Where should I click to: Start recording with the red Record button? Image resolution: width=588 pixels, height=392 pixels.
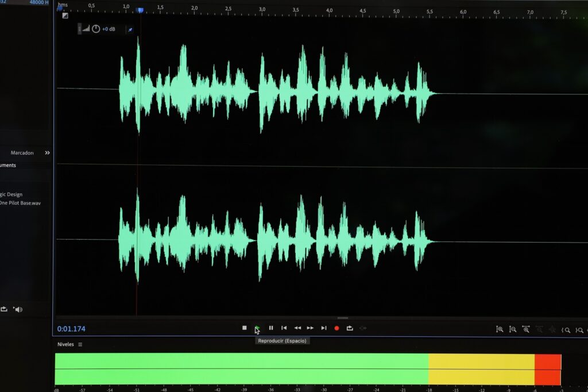[x=336, y=328]
